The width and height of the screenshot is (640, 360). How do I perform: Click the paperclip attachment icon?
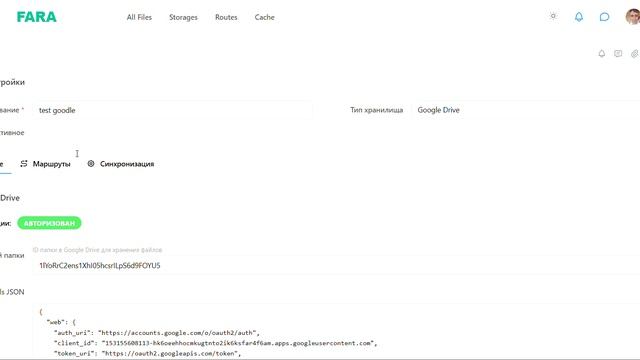pyautogui.click(x=635, y=53)
